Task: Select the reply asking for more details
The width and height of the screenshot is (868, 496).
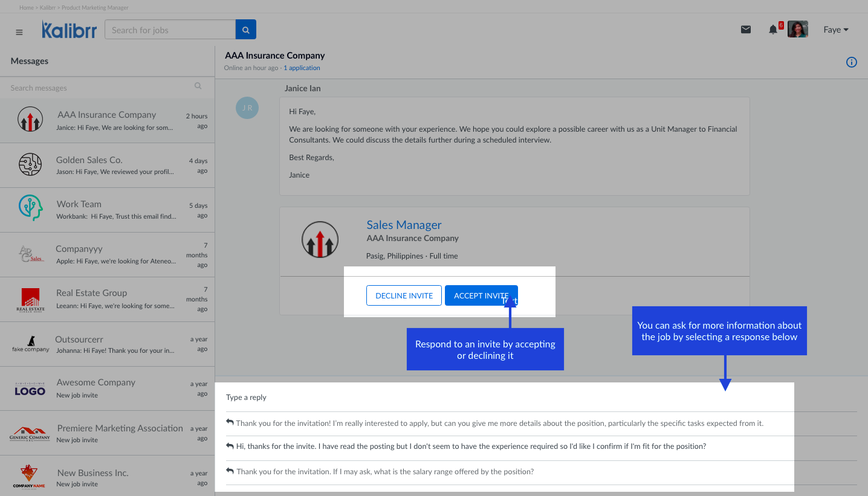Action: [x=499, y=423]
